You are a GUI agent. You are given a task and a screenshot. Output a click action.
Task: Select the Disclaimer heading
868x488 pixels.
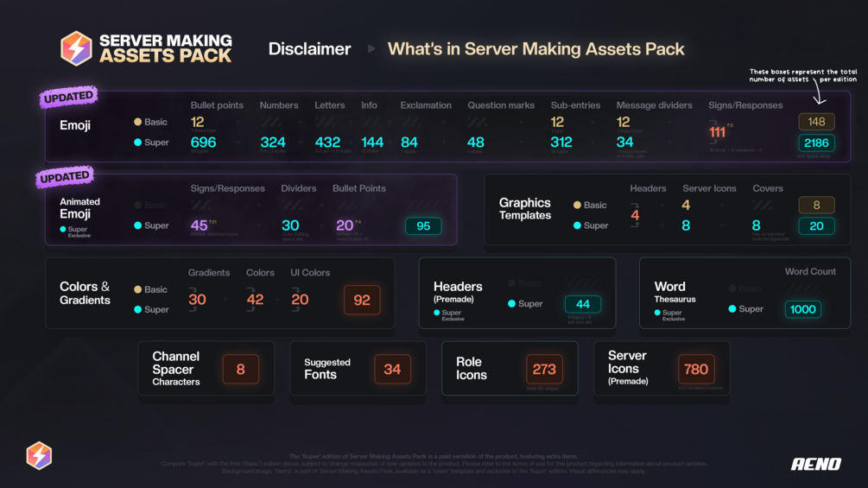tap(309, 49)
